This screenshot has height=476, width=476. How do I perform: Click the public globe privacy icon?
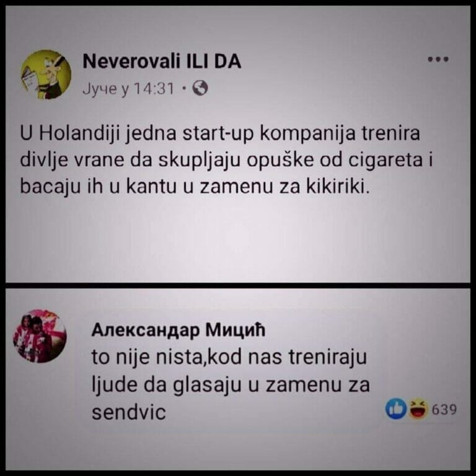[x=201, y=88]
